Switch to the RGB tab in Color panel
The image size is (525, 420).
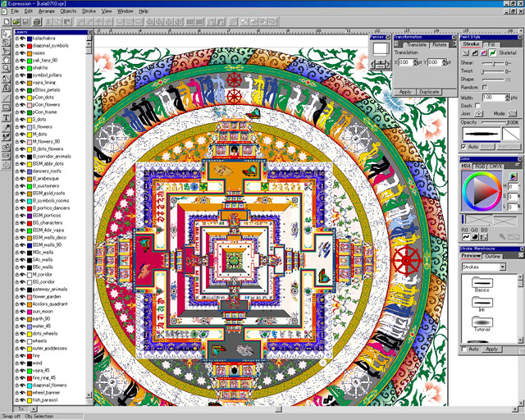click(x=480, y=167)
